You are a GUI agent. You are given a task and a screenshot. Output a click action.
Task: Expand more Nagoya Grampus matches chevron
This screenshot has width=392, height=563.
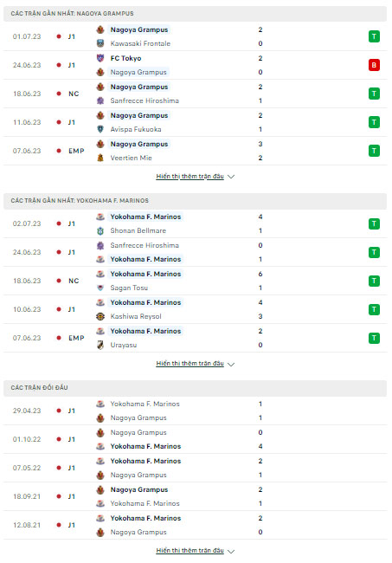click(x=231, y=177)
